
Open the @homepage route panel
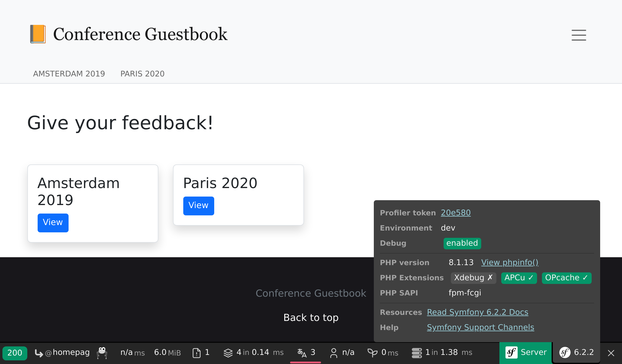pyautogui.click(x=63, y=353)
